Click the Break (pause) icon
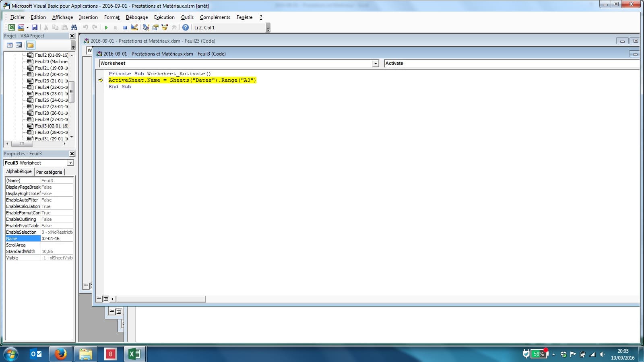This screenshot has height=362, width=644. tap(116, 27)
